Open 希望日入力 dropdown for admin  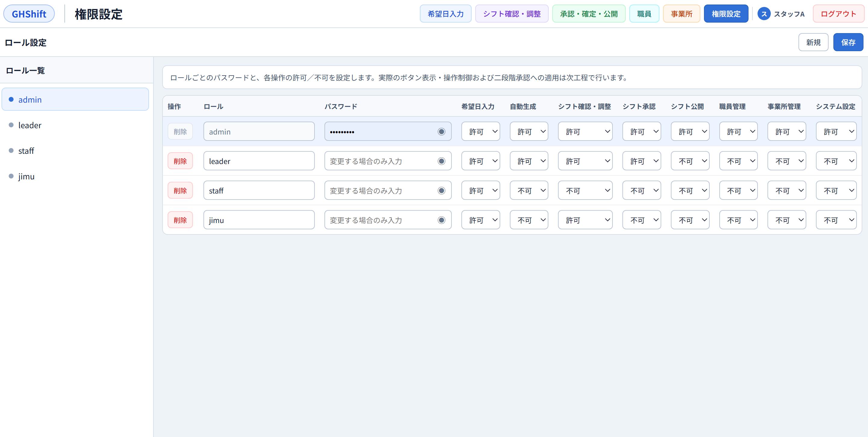(x=480, y=132)
